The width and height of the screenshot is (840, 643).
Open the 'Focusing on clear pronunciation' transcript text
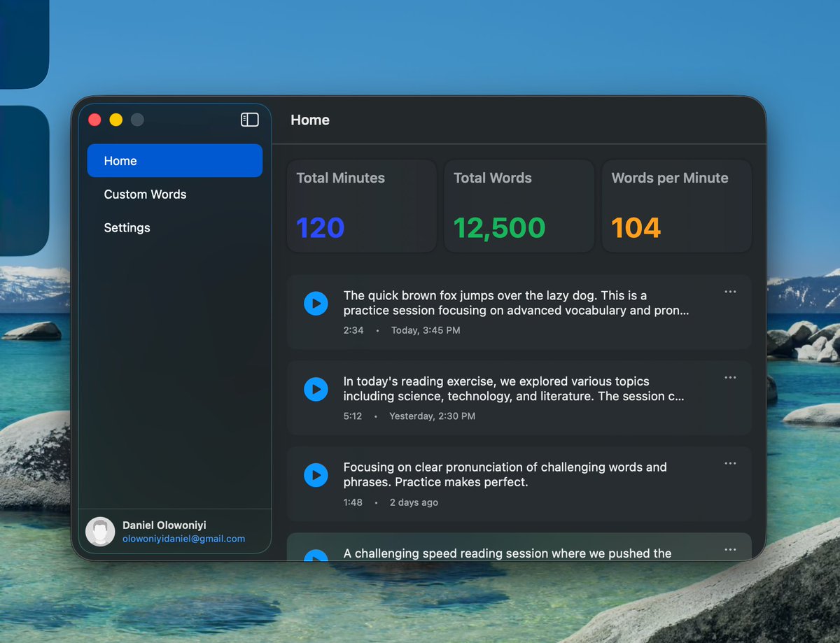tap(505, 475)
